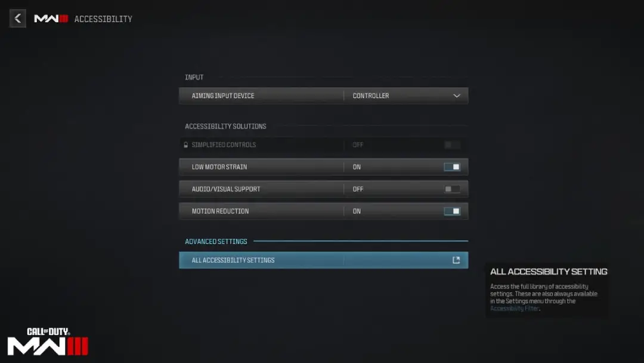644x363 pixels.
Task: Select the Motion Reduction row
Action: 324,211
